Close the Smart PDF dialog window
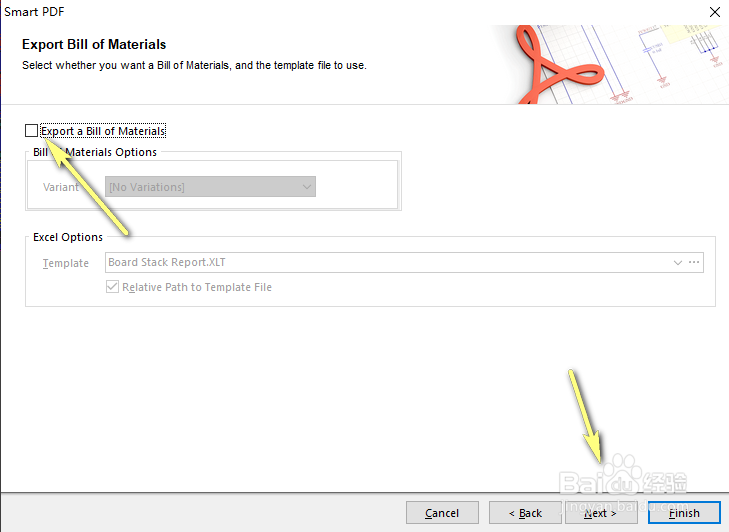The height and width of the screenshot is (532, 729). (x=714, y=11)
